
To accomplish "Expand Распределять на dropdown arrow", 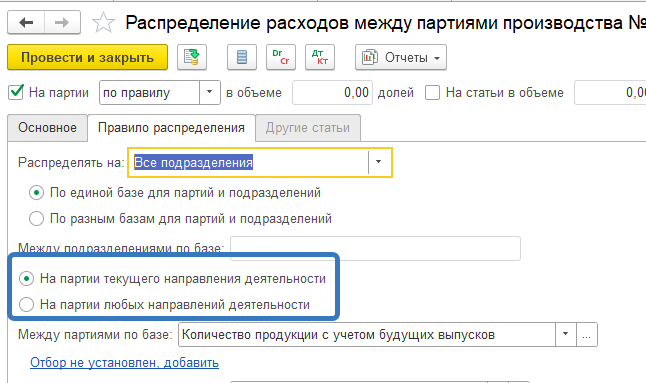I will pyautogui.click(x=378, y=162).
